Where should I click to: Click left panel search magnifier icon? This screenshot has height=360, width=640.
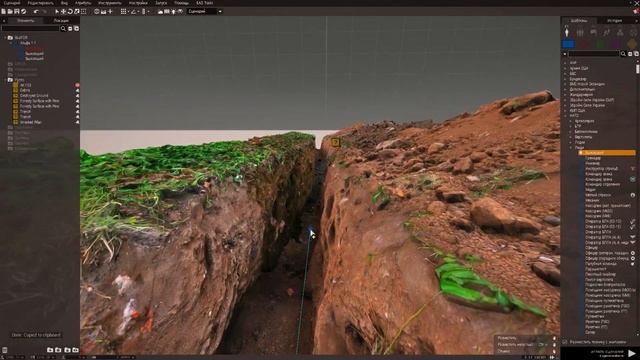[x=63, y=28]
